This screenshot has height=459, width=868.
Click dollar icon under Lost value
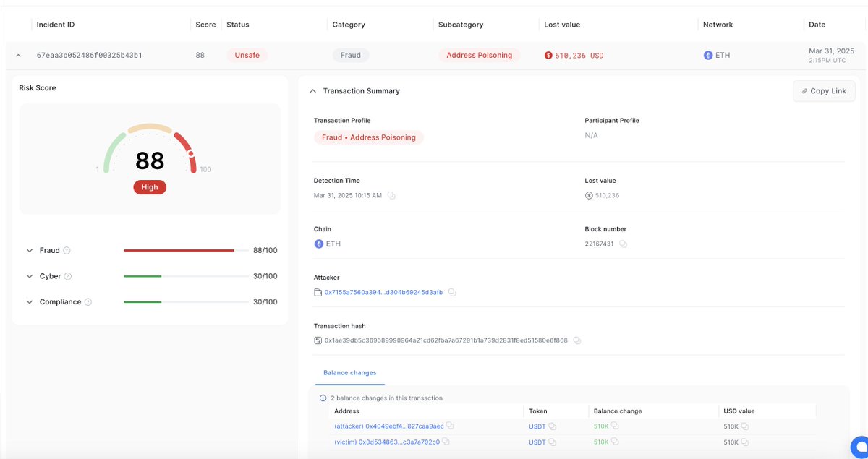[589, 196]
